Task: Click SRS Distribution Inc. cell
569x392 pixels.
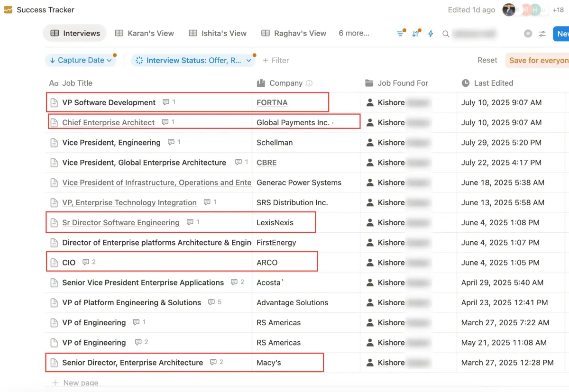Action: 292,202
